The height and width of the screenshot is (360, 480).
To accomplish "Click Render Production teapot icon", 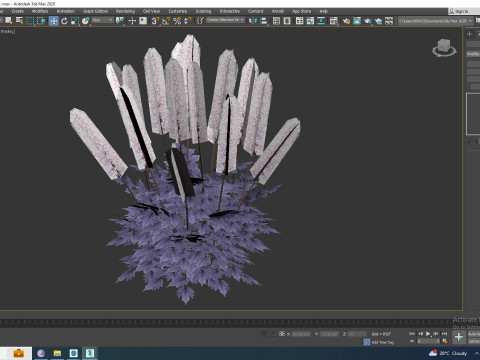I will [367, 21].
